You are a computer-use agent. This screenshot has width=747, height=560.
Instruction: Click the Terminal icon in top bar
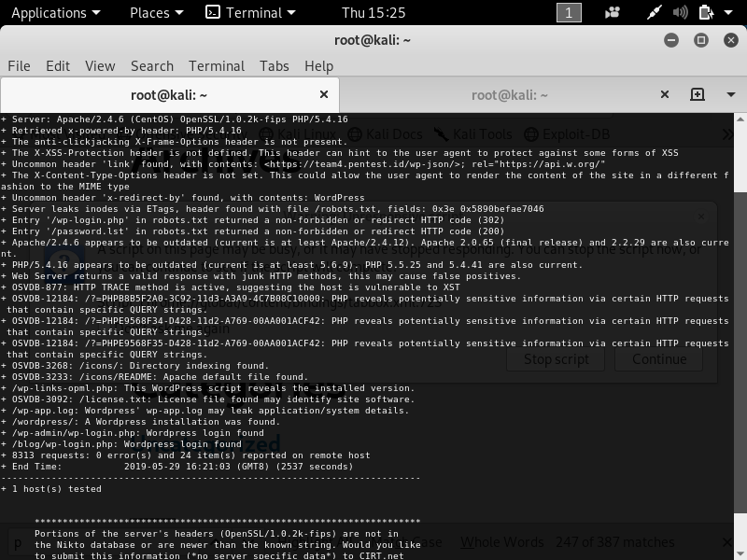click(213, 12)
